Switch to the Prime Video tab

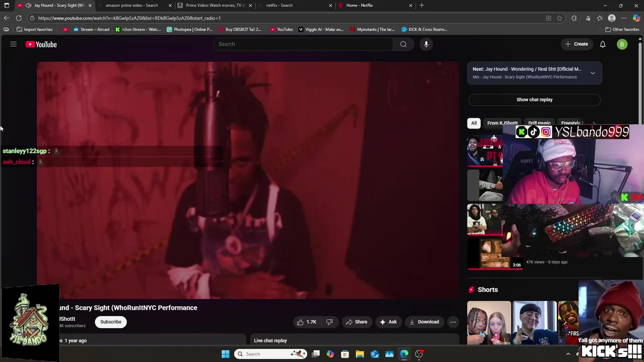[x=215, y=6]
